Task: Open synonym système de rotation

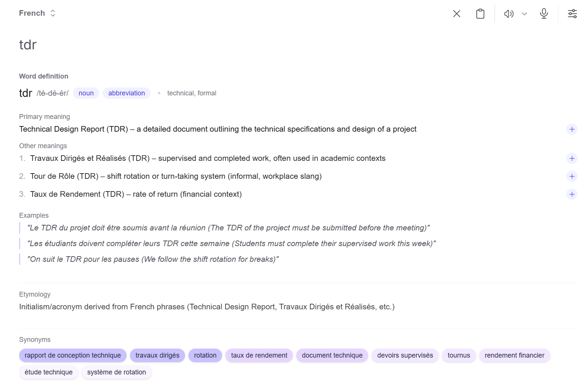Action: (116, 372)
